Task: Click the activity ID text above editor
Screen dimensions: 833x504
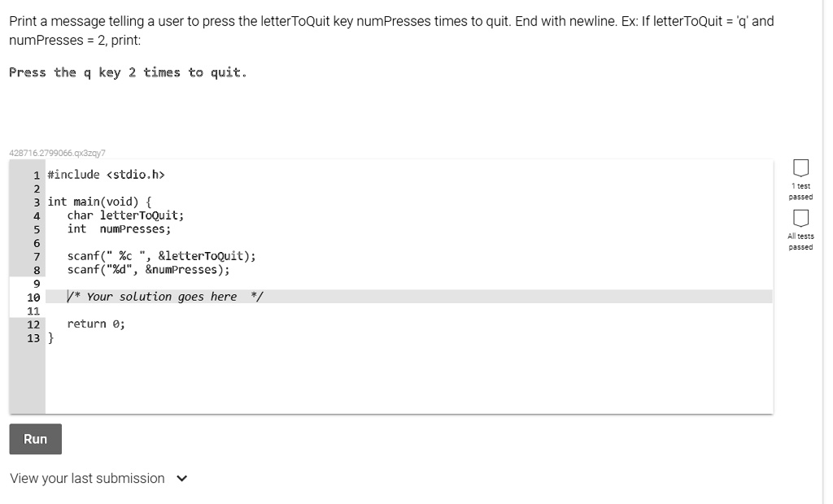Action: [58, 153]
